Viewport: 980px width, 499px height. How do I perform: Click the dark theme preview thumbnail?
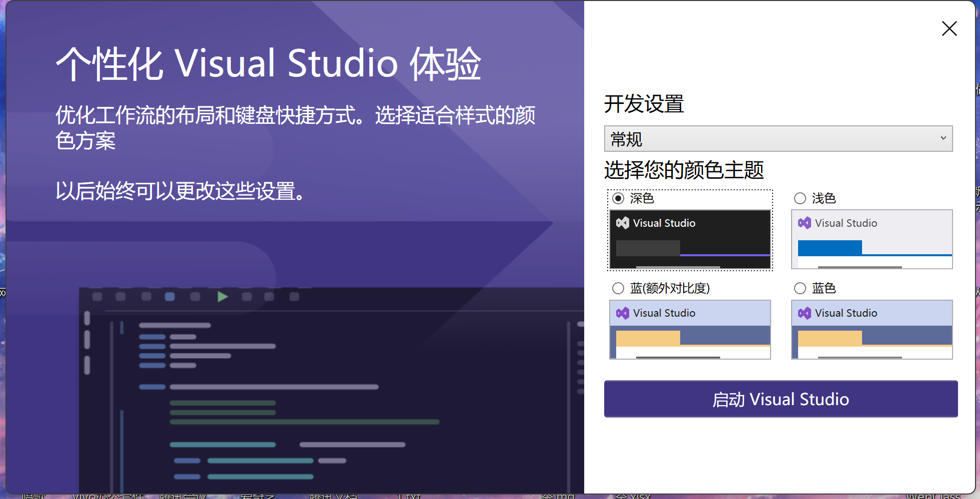690,239
